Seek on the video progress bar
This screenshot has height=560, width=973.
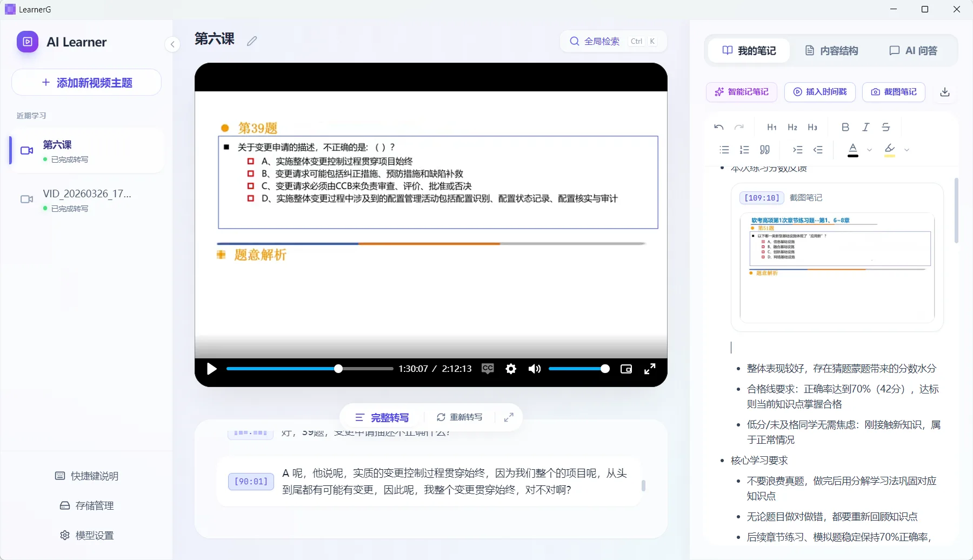[310, 369]
